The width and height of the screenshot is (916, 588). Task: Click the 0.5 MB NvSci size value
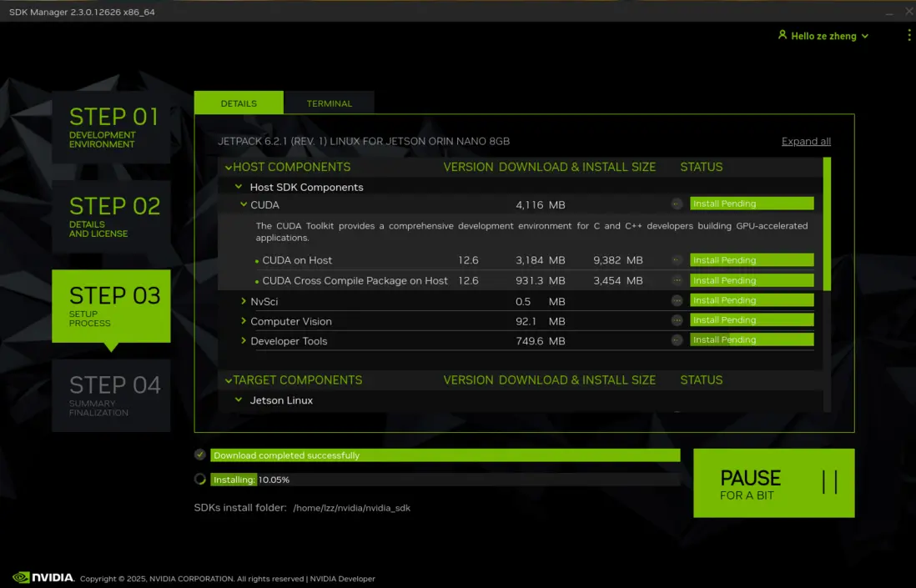click(541, 302)
